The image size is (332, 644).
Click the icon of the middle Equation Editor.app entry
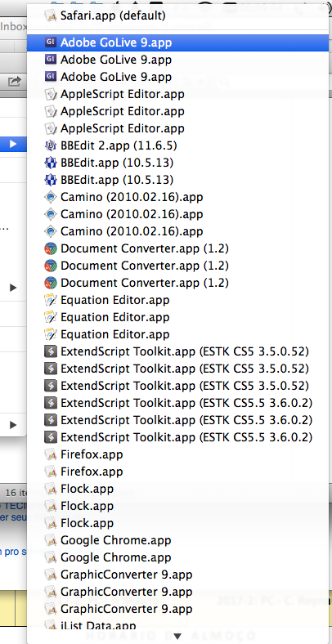click(50, 317)
